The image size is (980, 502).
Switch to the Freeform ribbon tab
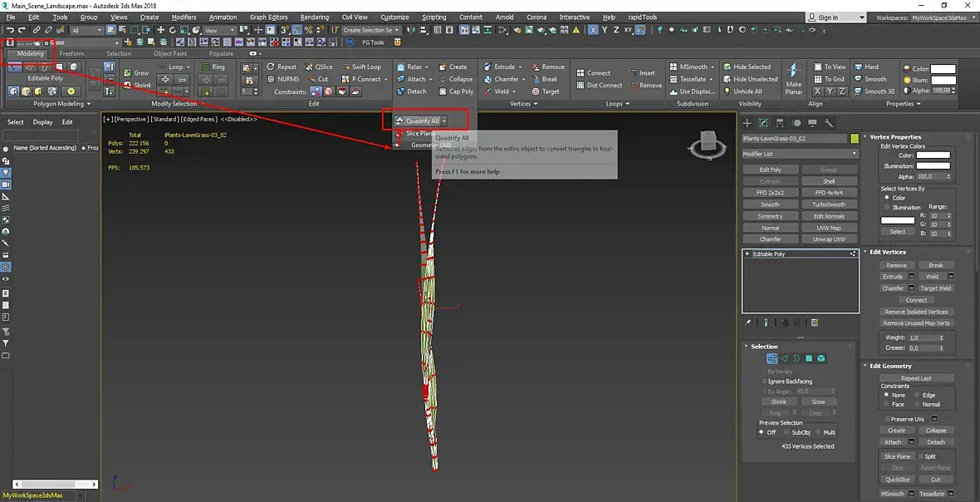pos(72,54)
